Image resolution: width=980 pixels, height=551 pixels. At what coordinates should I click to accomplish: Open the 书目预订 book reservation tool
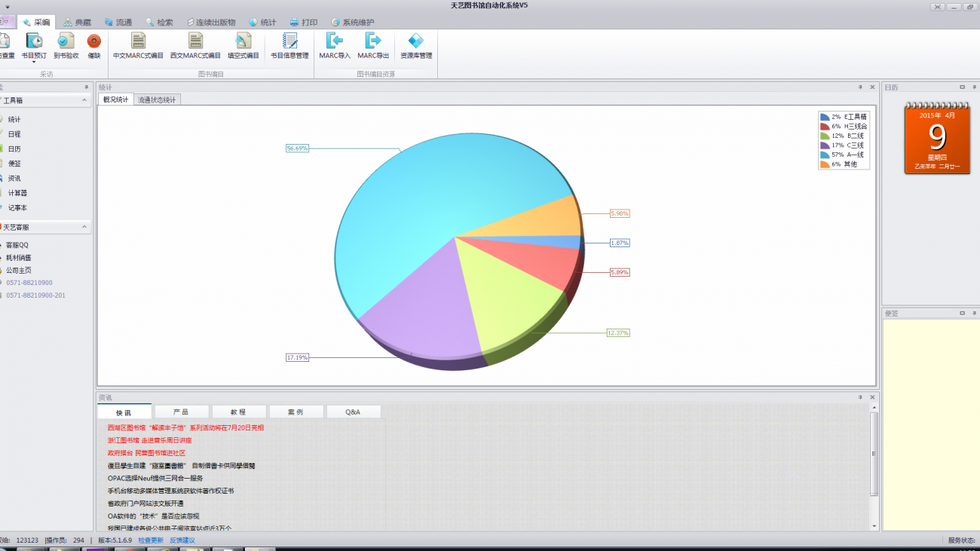(x=34, y=42)
